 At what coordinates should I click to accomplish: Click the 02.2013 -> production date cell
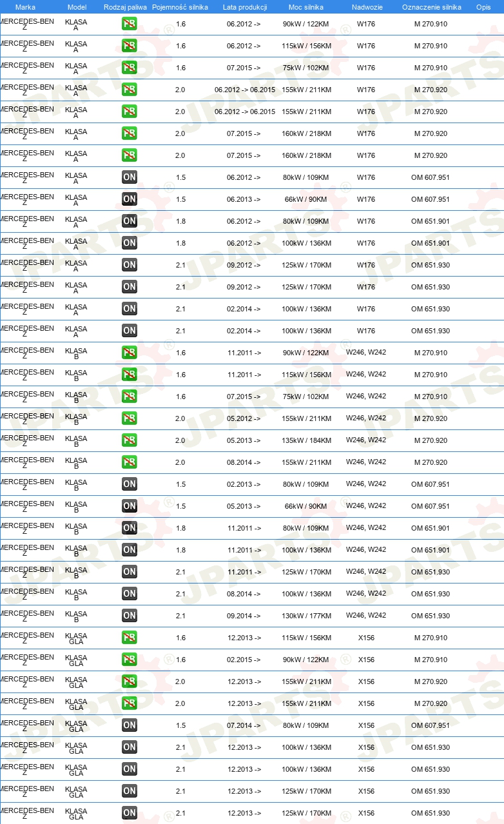(244, 484)
